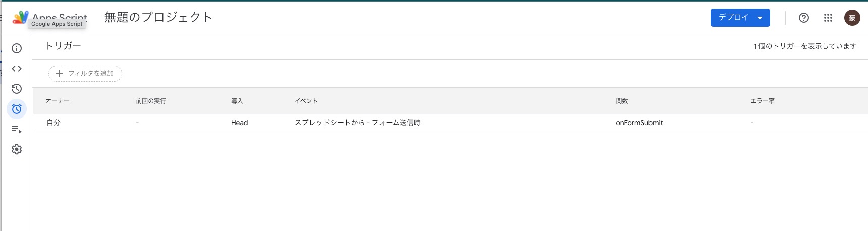Open the project history icon

[x=17, y=89]
